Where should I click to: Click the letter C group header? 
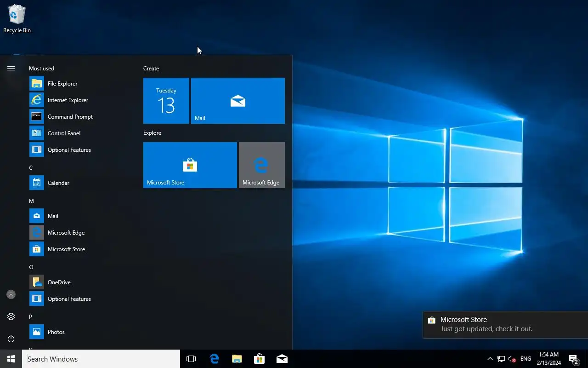click(31, 167)
